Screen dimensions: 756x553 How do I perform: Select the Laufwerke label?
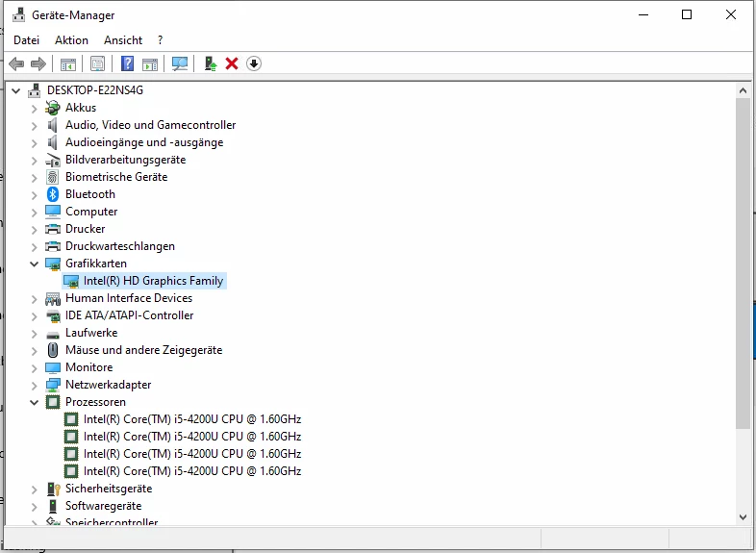pyautogui.click(x=91, y=333)
